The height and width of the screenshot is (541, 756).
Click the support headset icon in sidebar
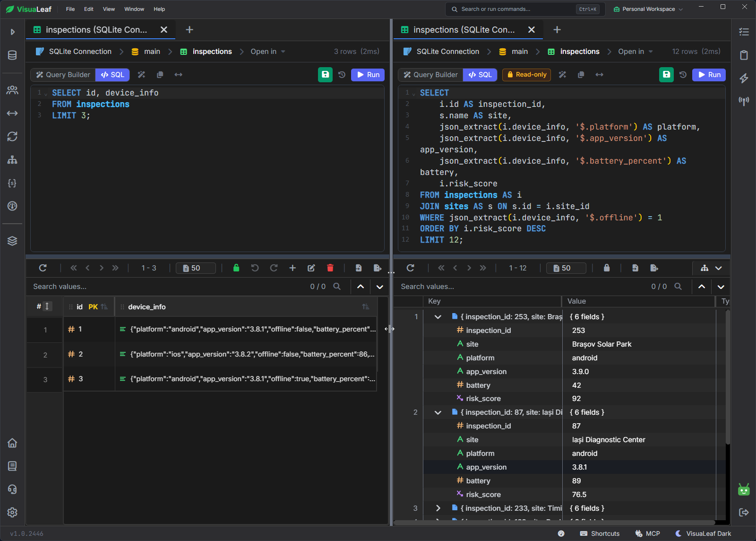pyautogui.click(x=12, y=489)
